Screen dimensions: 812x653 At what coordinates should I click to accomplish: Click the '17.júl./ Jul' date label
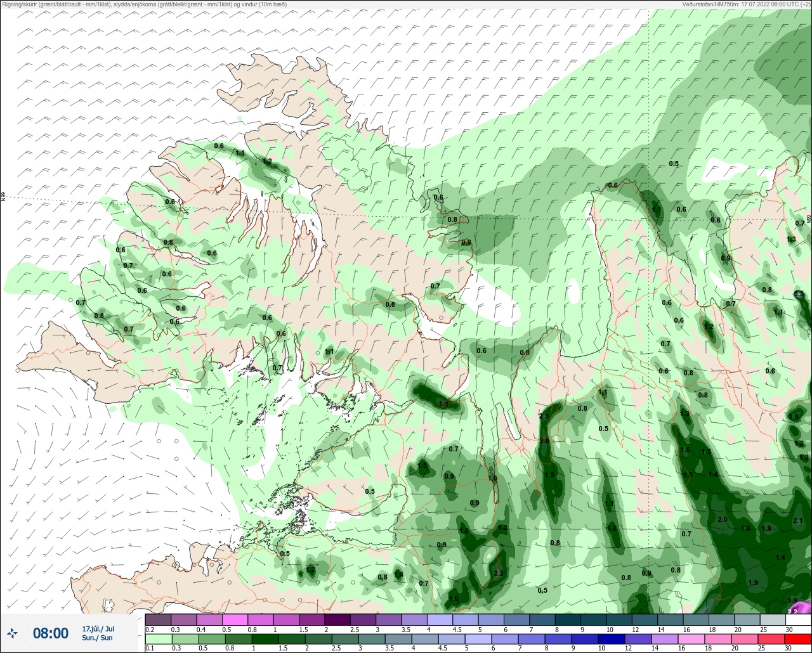pyautogui.click(x=98, y=629)
